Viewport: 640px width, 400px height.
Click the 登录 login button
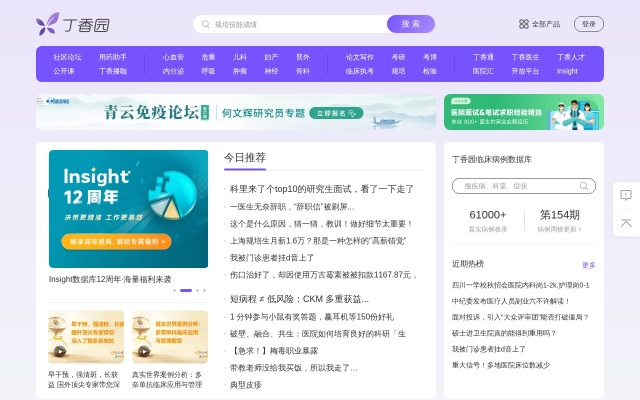(x=589, y=24)
